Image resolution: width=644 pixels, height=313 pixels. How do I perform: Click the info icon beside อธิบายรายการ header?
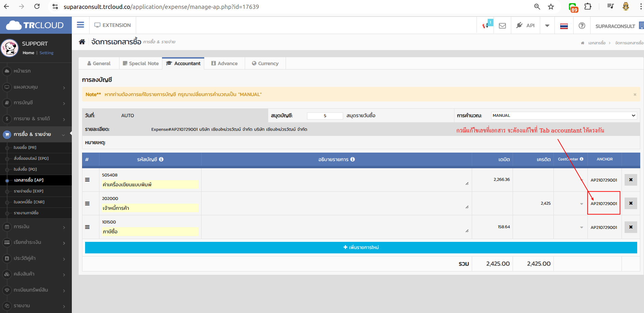tap(353, 159)
